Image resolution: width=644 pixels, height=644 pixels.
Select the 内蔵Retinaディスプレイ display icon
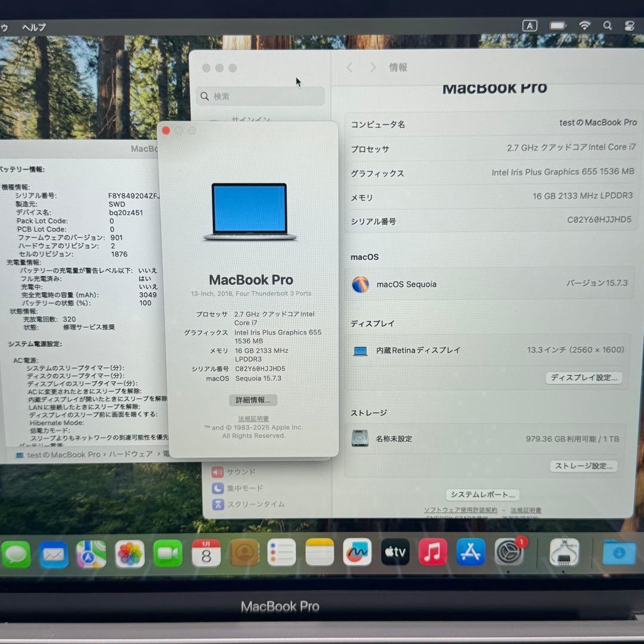click(360, 351)
